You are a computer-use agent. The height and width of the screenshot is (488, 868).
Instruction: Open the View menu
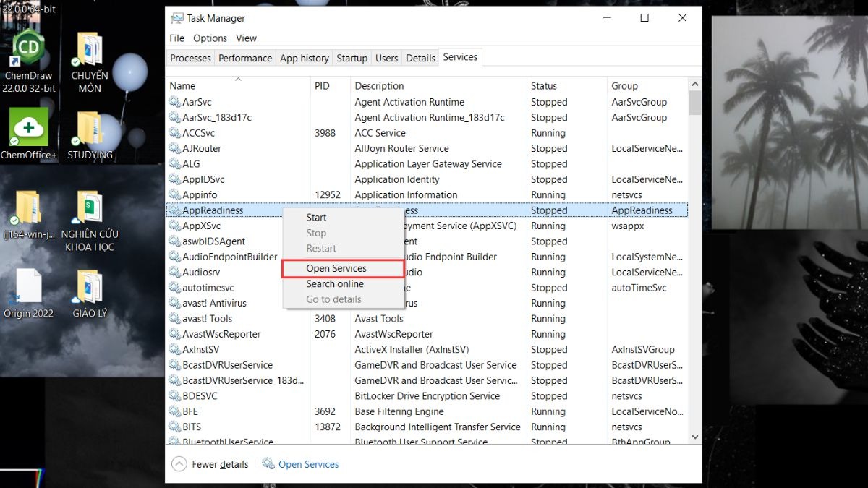coord(246,38)
